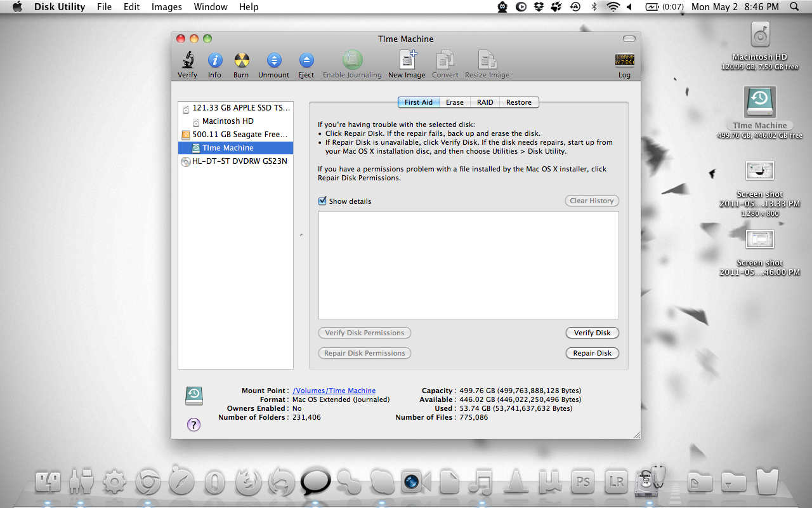The image size is (812, 508).
Task: Click the Dropbox icon in the menu bar
Action: (x=539, y=7)
